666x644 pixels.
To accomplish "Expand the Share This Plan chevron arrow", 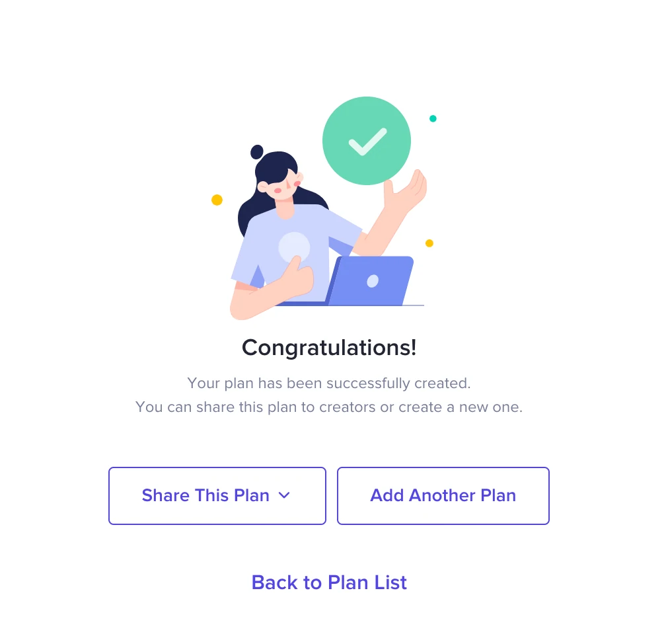I will coord(284,495).
